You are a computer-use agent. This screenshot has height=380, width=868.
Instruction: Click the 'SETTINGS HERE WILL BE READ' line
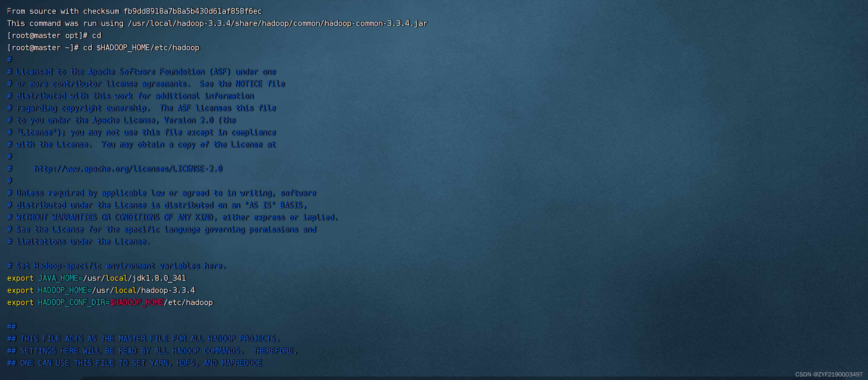pyautogui.click(x=152, y=351)
